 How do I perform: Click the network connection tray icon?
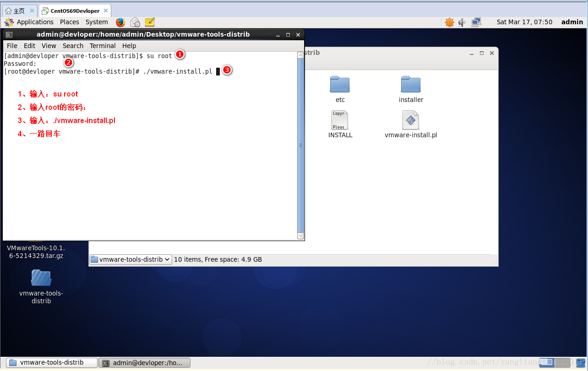click(476, 22)
